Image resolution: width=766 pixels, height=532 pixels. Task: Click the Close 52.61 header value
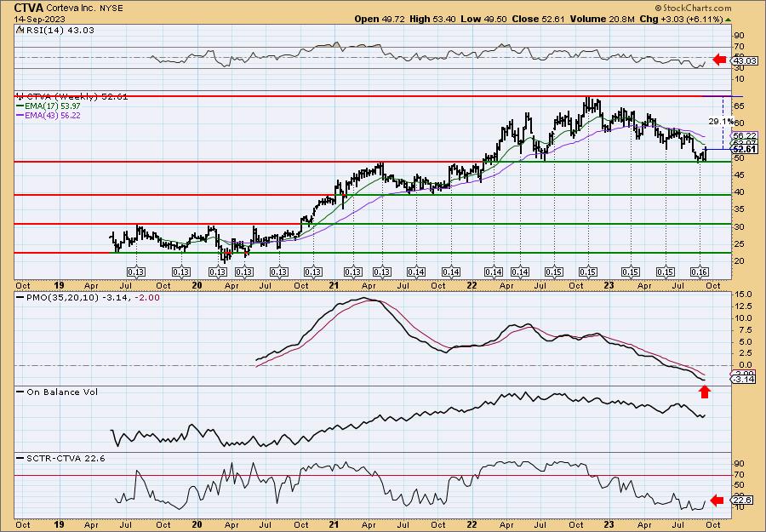pyautogui.click(x=539, y=19)
